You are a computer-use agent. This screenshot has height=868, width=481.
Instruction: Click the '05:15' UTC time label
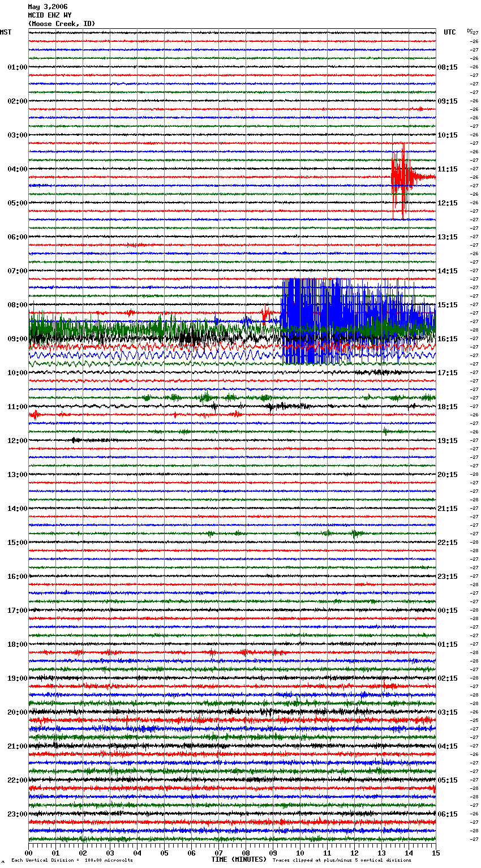(x=448, y=780)
